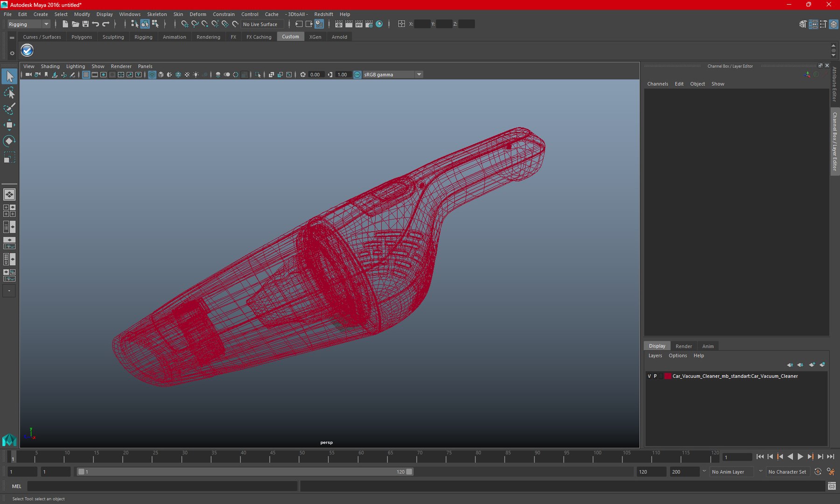
Task: Click the Save scene icon
Action: pyautogui.click(x=85, y=24)
